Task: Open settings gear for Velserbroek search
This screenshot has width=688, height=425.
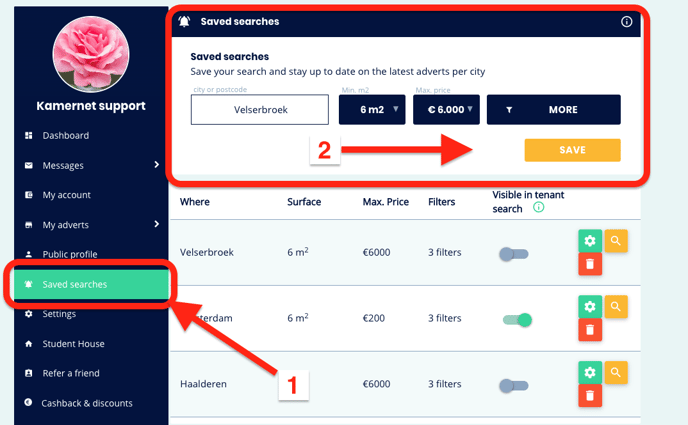Action: pos(590,241)
